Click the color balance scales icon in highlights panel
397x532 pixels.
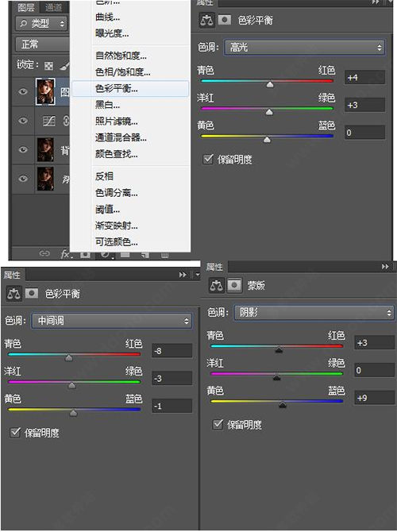tap(206, 21)
